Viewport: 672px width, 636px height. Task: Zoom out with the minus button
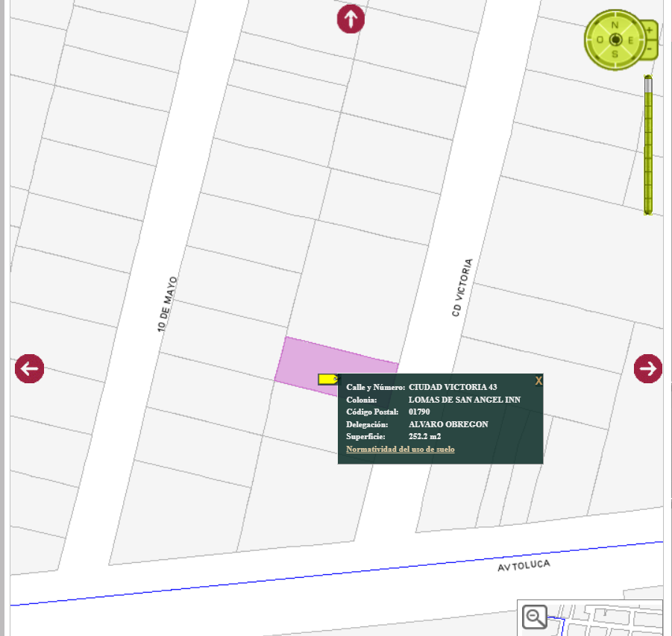coord(650,49)
